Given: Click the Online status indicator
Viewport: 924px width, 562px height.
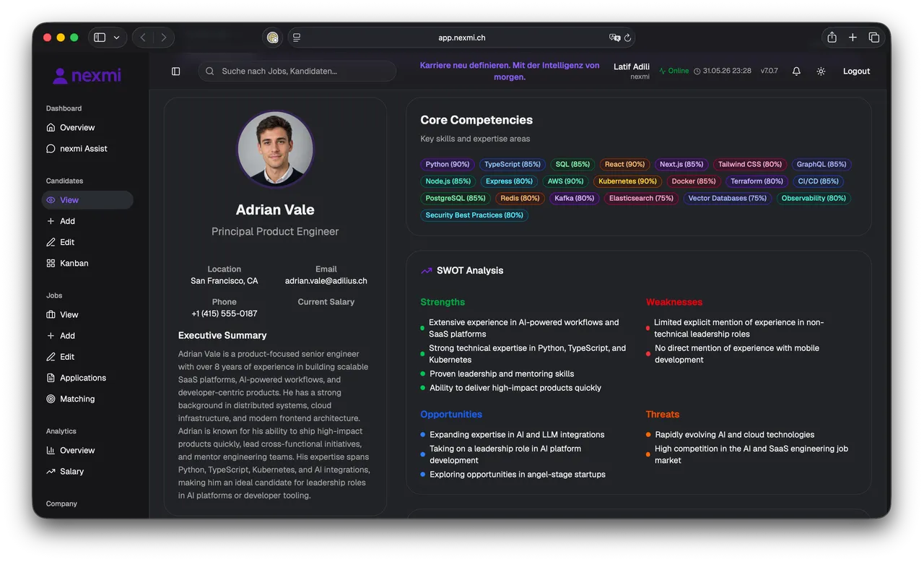Looking at the screenshot, I should pyautogui.click(x=674, y=72).
